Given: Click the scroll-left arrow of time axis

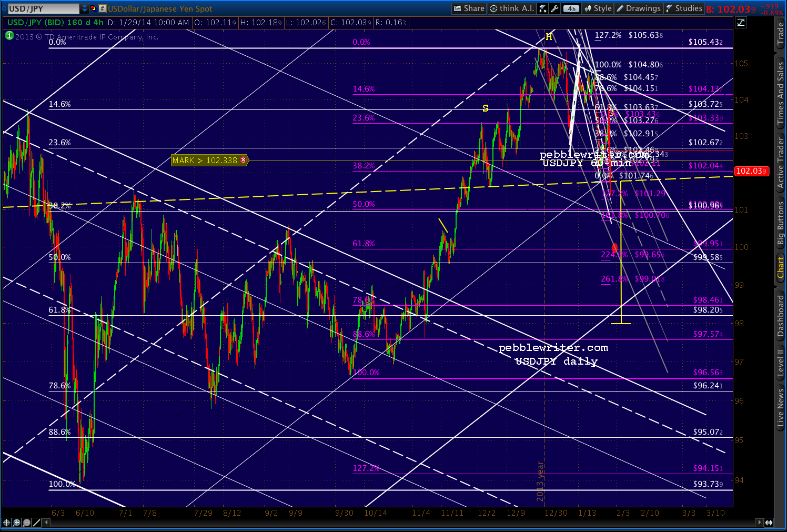Looking at the screenshot, I should 47,523.
